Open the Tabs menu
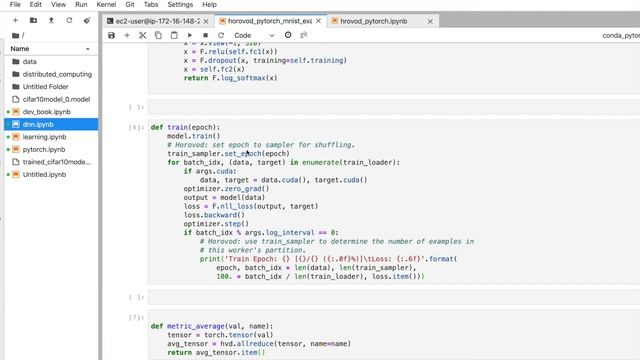 151,4
